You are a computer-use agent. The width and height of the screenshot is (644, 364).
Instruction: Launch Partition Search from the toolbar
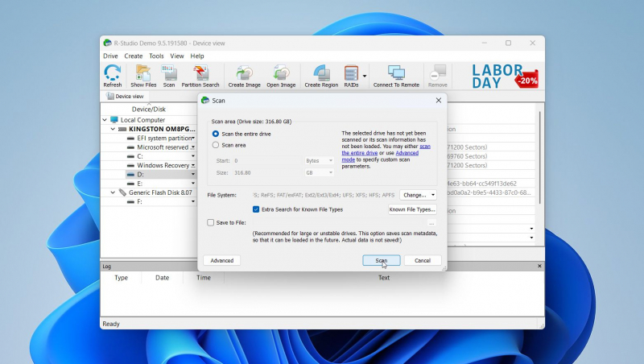pos(200,76)
